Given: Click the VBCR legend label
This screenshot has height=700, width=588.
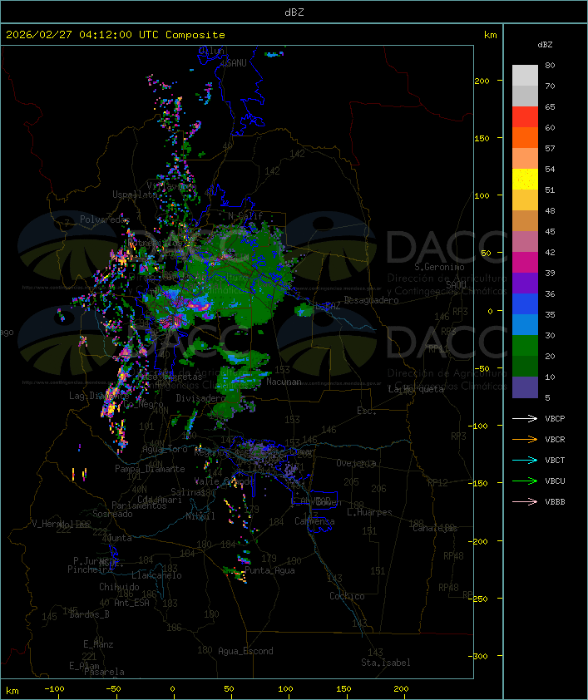Looking at the screenshot, I should pos(555,439).
